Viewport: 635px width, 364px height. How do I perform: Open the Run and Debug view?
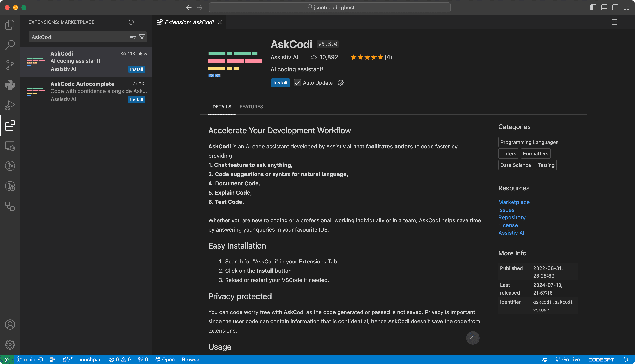10,105
